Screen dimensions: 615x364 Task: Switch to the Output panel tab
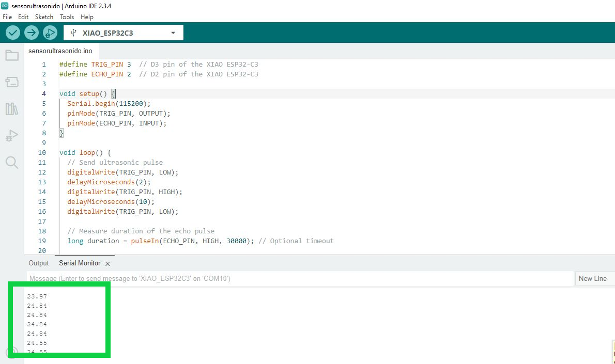(38, 263)
